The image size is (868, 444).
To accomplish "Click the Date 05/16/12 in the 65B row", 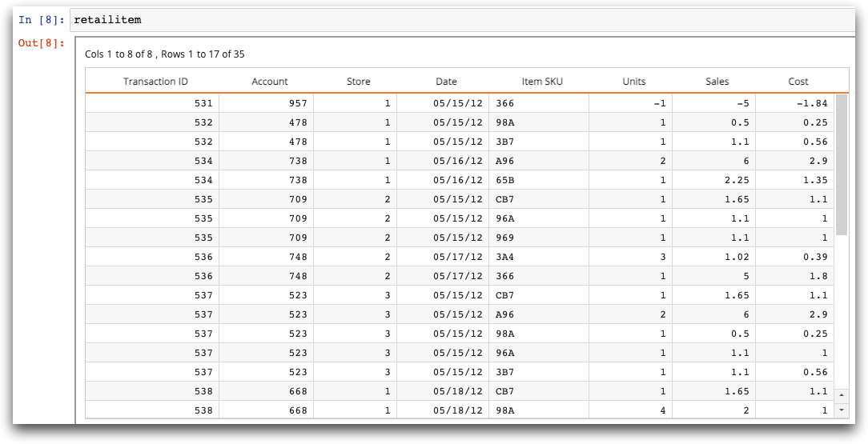I will (x=443, y=180).
